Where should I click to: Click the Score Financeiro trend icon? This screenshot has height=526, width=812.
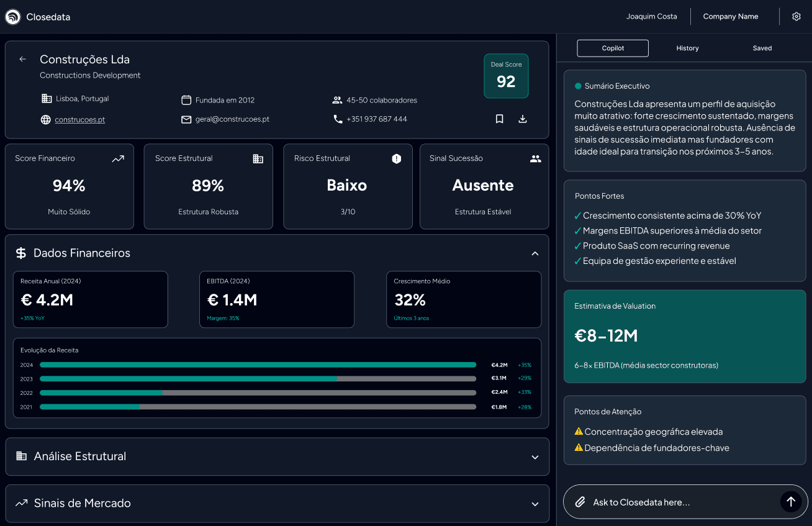tap(118, 159)
